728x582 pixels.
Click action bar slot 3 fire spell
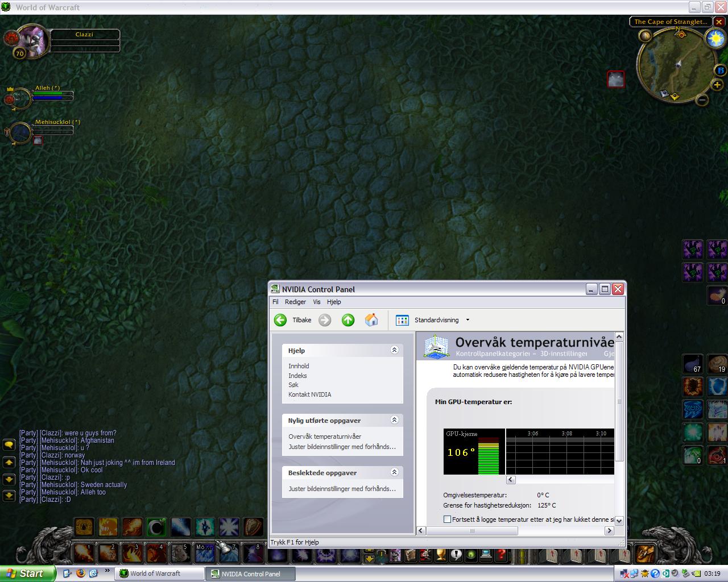(132, 552)
